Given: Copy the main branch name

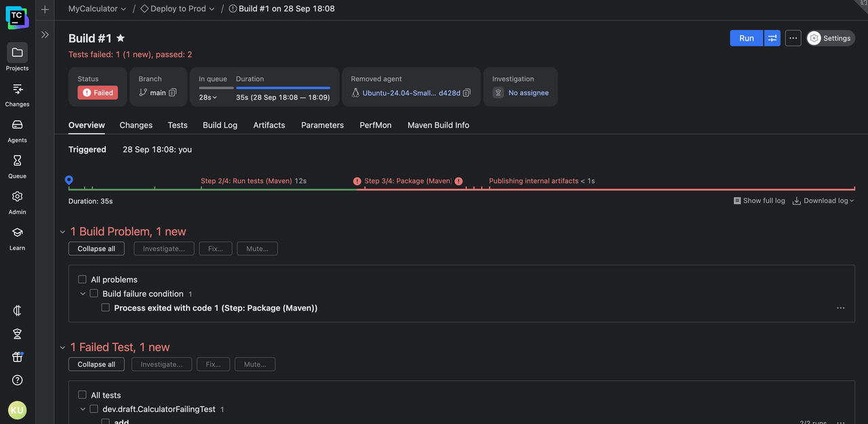Looking at the screenshot, I should pos(173,93).
